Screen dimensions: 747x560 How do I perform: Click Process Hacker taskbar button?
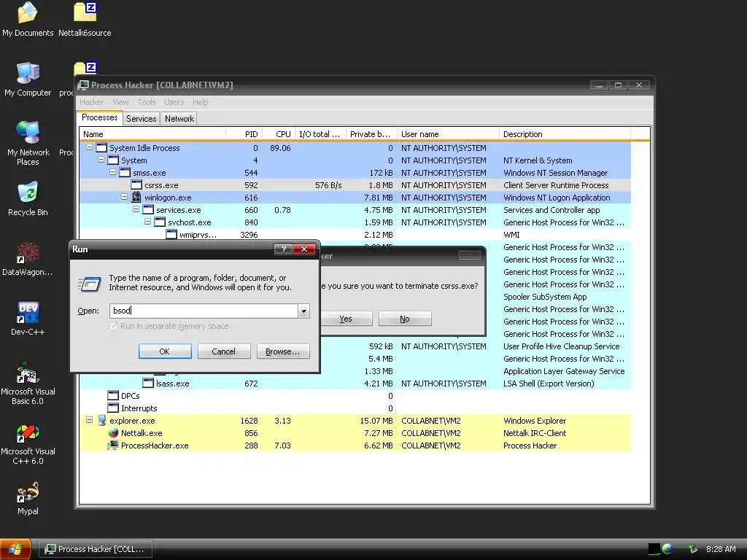(x=96, y=549)
